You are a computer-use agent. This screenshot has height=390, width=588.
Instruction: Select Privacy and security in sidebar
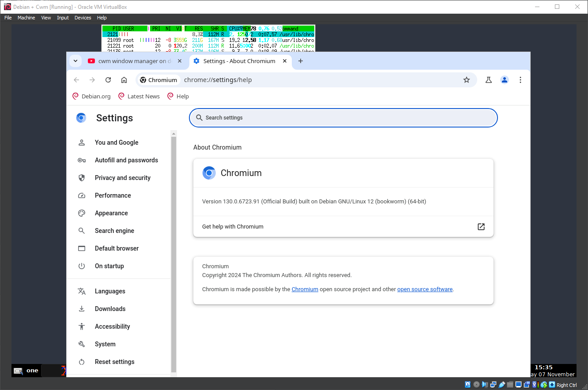[122, 178]
